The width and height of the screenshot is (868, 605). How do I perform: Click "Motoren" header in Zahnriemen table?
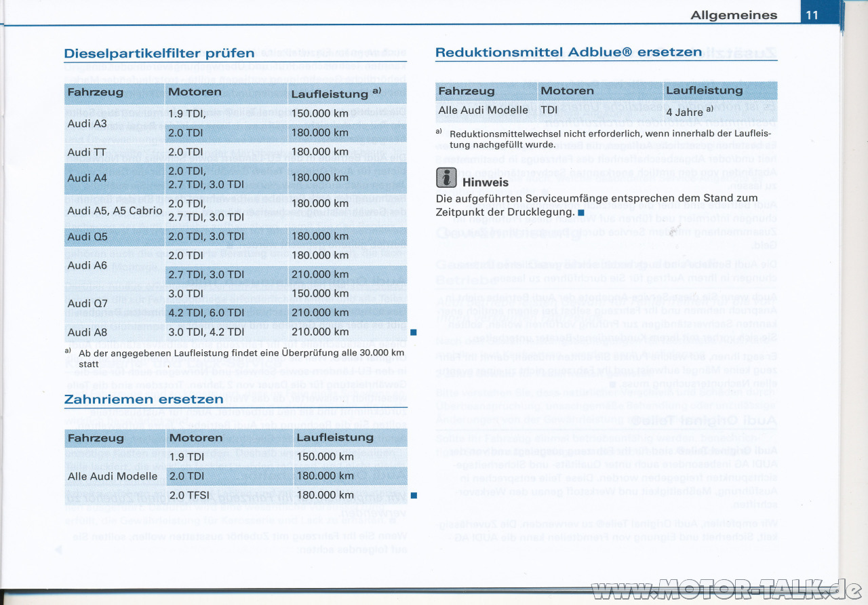(x=196, y=437)
